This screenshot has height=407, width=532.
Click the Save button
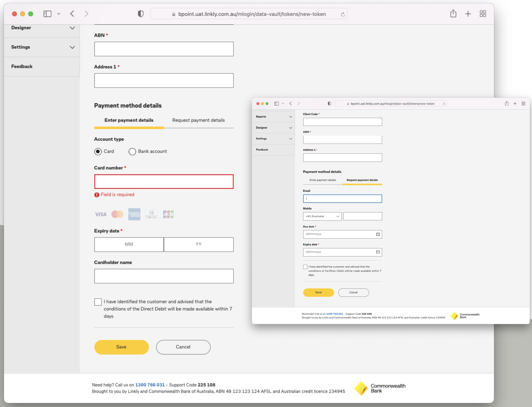[x=121, y=347]
